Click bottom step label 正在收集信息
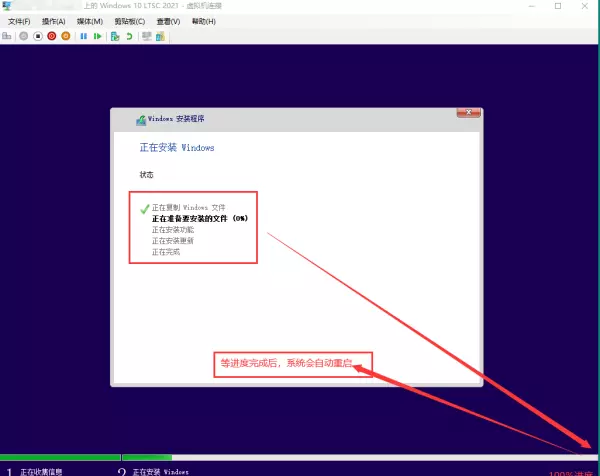The width and height of the screenshot is (600, 476). pos(41,472)
